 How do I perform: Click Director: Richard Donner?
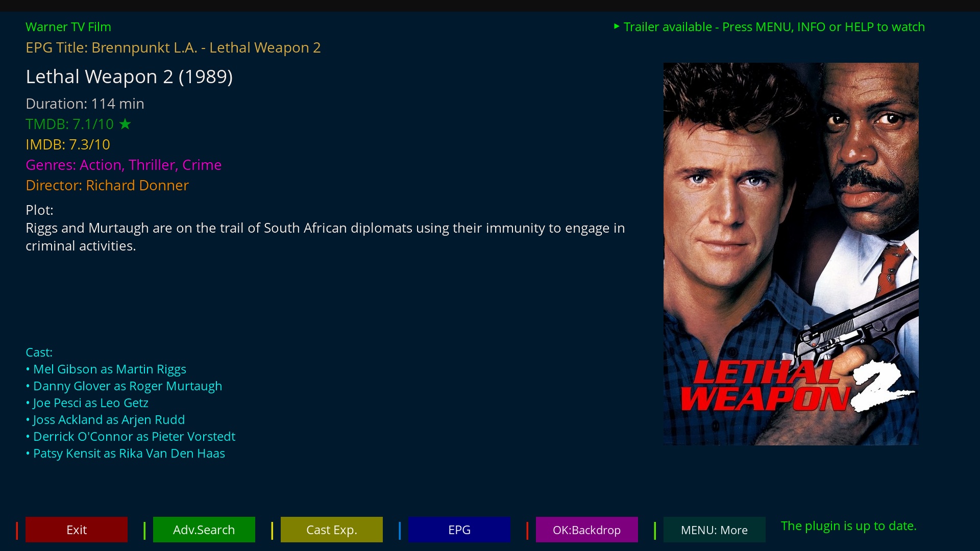click(x=107, y=185)
